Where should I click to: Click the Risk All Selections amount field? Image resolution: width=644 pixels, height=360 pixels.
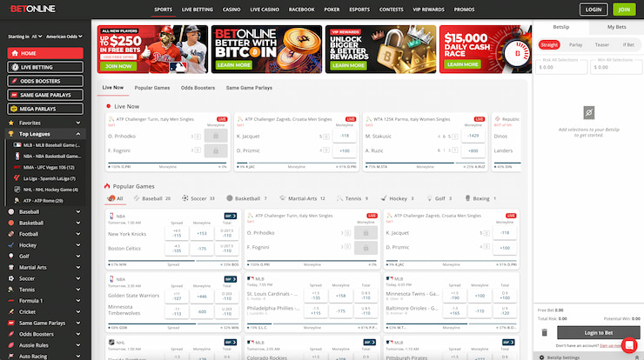coord(560,66)
